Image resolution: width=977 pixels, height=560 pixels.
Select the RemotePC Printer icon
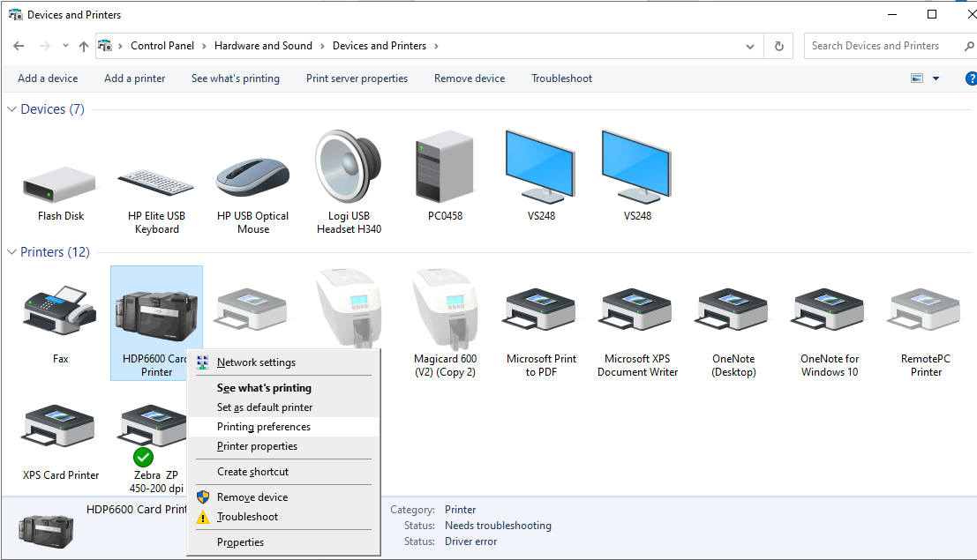(x=925, y=310)
